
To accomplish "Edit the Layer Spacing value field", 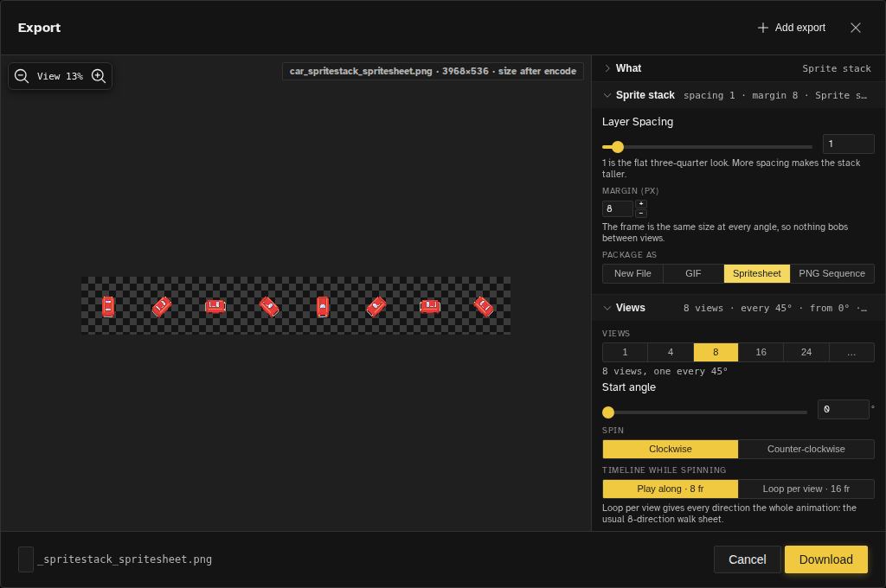I will 848,144.
